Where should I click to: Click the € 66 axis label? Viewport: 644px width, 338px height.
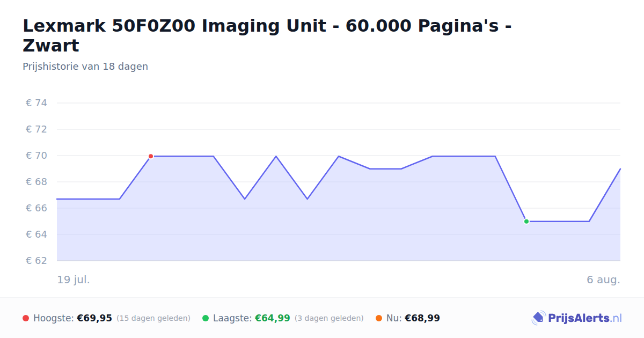tap(36, 208)
